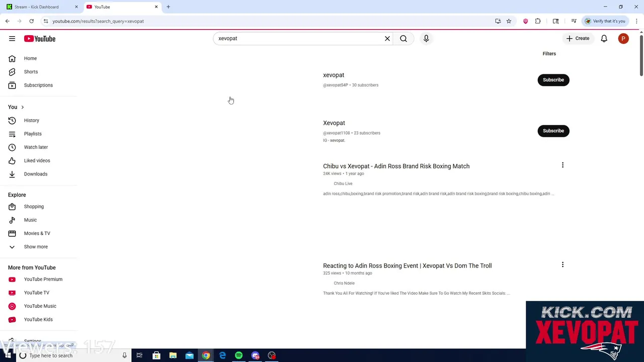Select the YouTube browser tab
This screenshot has width=644, height=362.
point(122,7)
